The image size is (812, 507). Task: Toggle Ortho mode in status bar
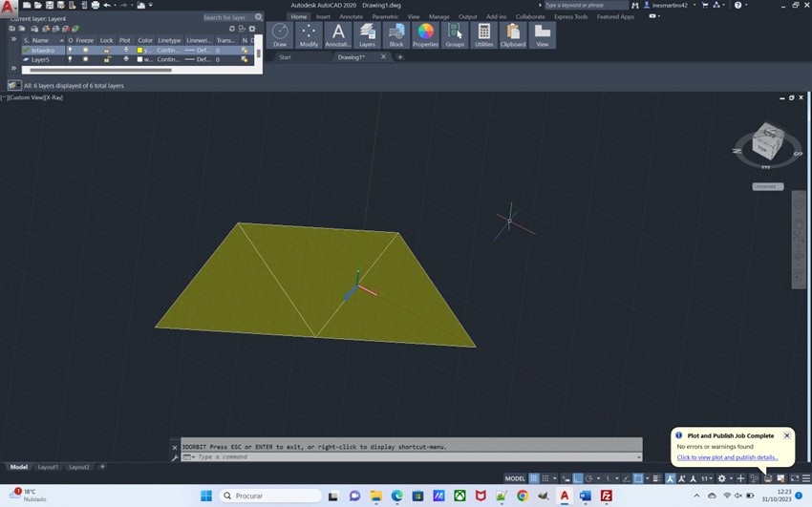[x=578, y=478]
